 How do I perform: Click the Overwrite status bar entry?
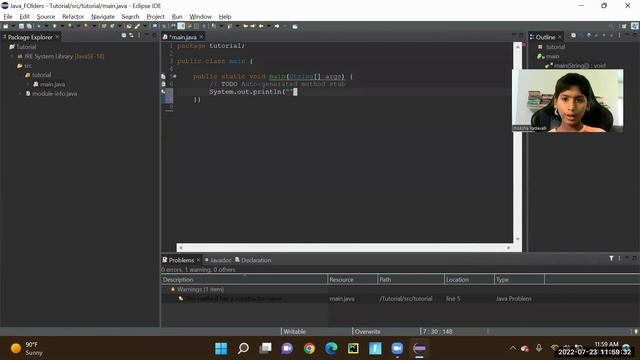367,331
